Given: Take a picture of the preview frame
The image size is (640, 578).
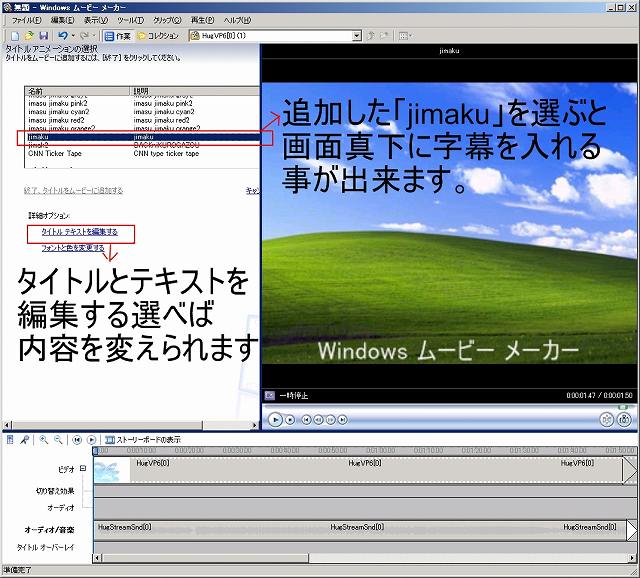Looking at the screenshot, I should [x=624, y=420].
